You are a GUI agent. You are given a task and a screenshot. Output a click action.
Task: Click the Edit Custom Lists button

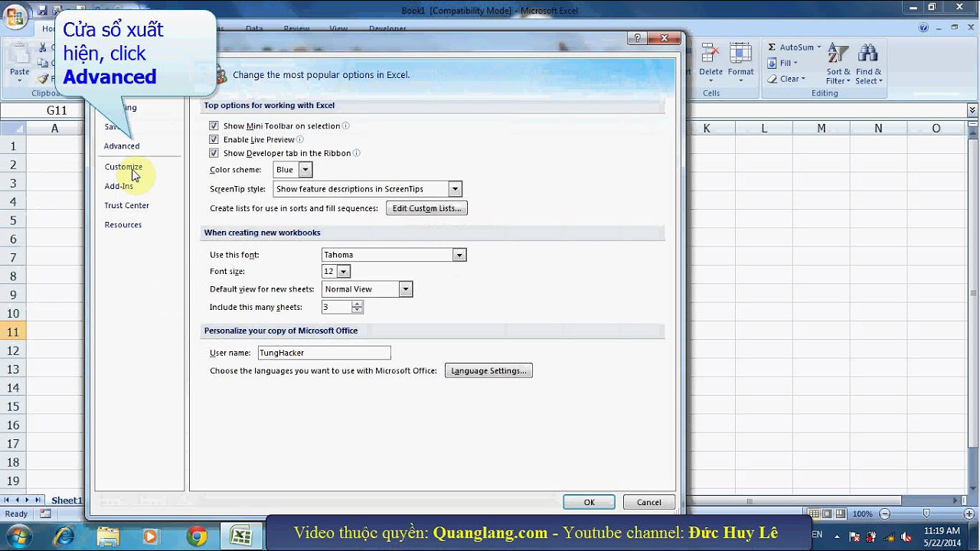426,208
